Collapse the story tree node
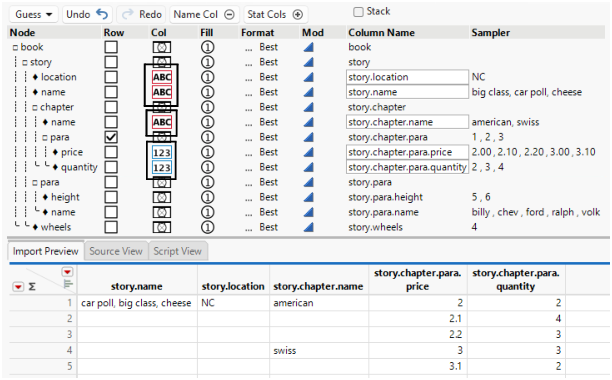 coord(25,63)
